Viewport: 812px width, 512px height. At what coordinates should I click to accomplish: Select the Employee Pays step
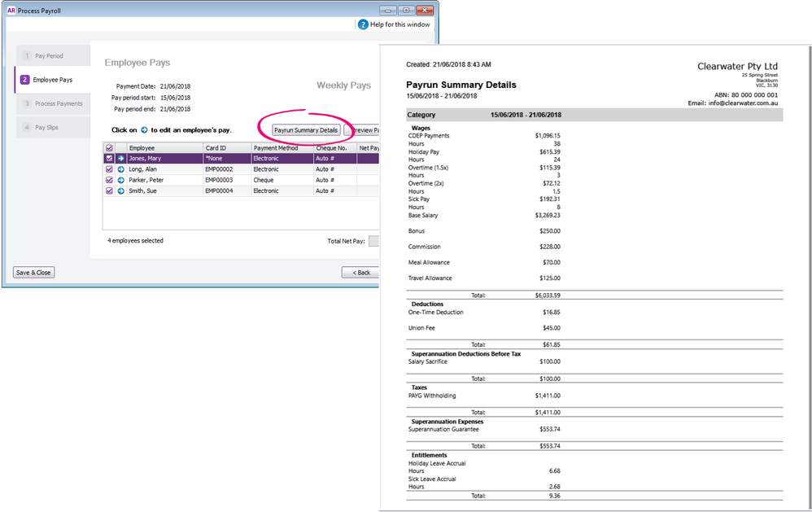[52, 80]
